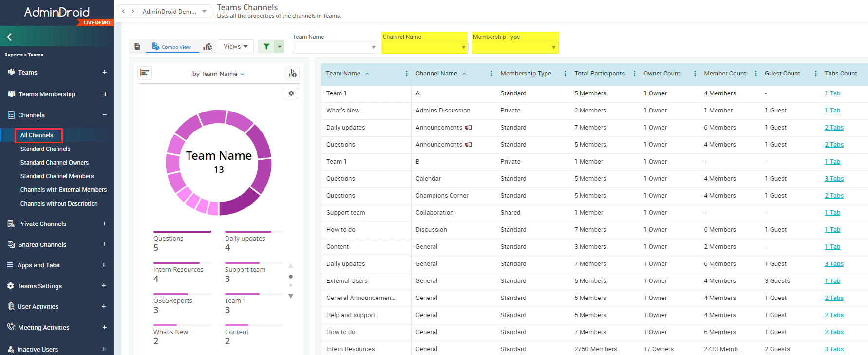
Task: Open the Views dropdown
Action: (235, 47)
